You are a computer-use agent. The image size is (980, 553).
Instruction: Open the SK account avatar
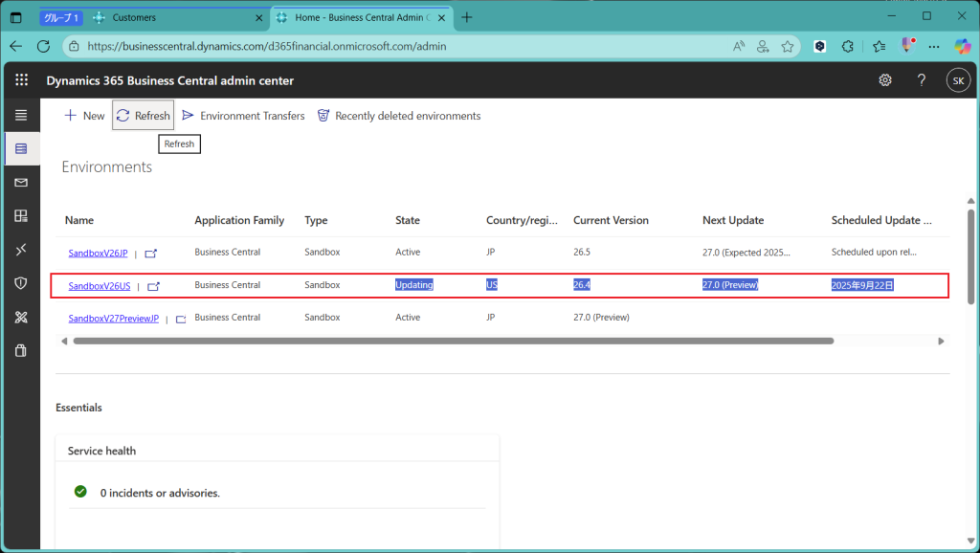coord(958,80)
